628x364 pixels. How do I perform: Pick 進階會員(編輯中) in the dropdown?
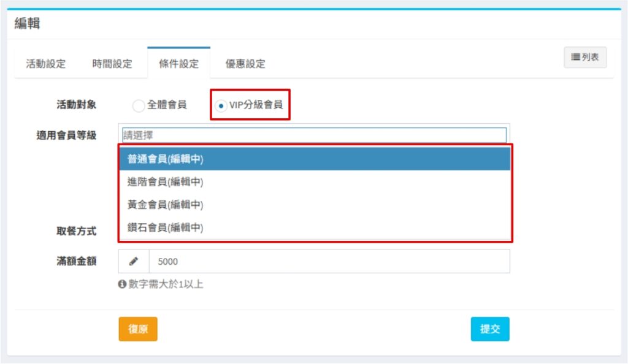coord(315,182)
